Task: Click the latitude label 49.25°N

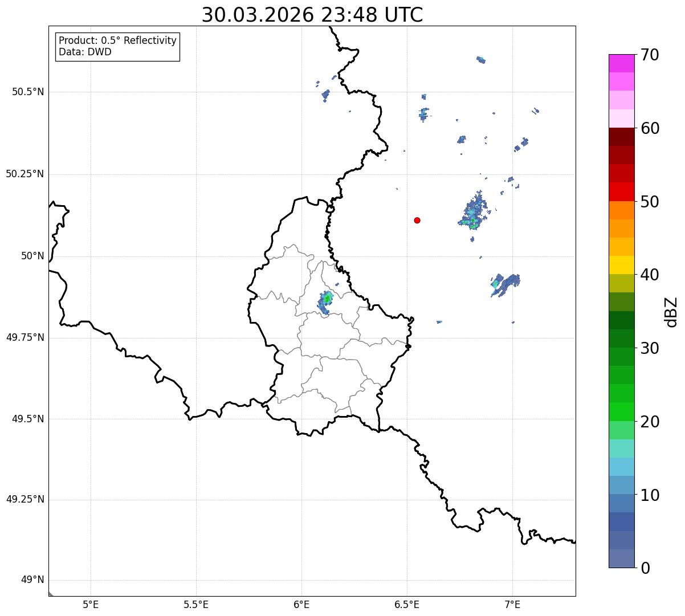Action: click(25, 499)
